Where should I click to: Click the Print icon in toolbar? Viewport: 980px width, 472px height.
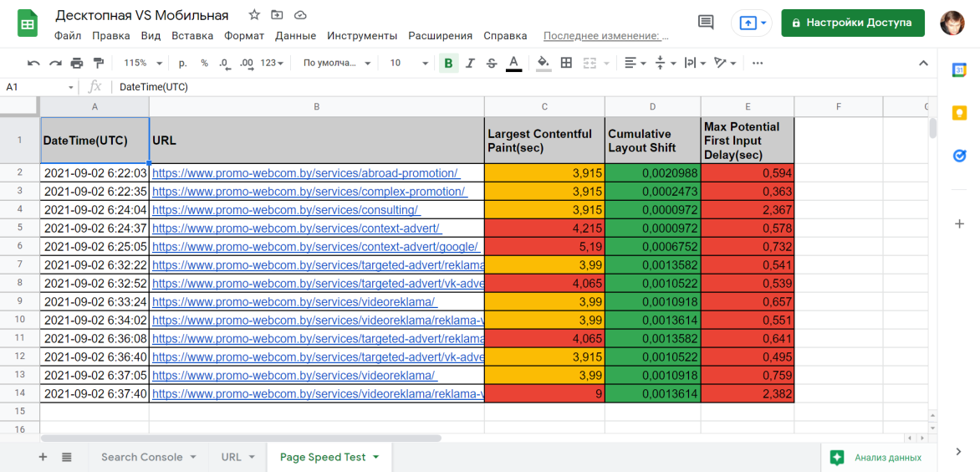pos(77,63)
